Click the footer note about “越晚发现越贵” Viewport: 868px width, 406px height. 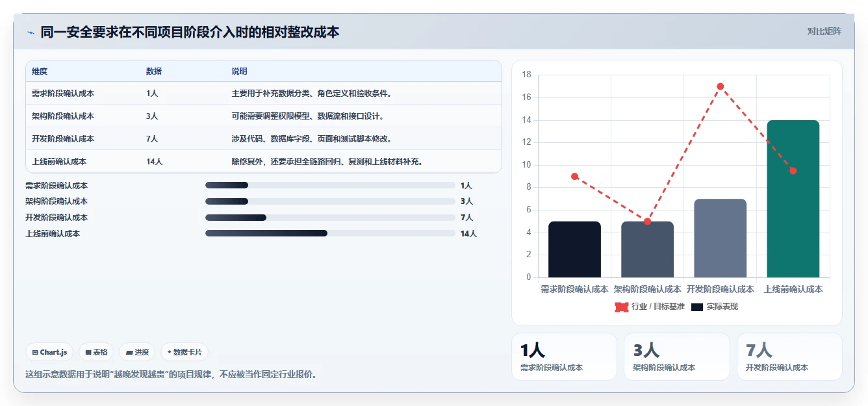tap(171, 375)
